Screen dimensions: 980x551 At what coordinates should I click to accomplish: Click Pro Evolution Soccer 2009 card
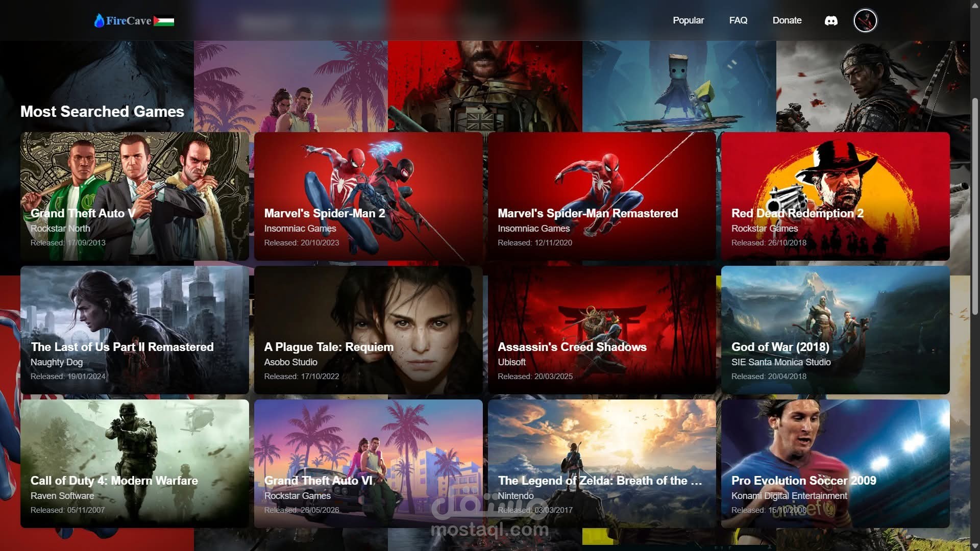(835, 464)
